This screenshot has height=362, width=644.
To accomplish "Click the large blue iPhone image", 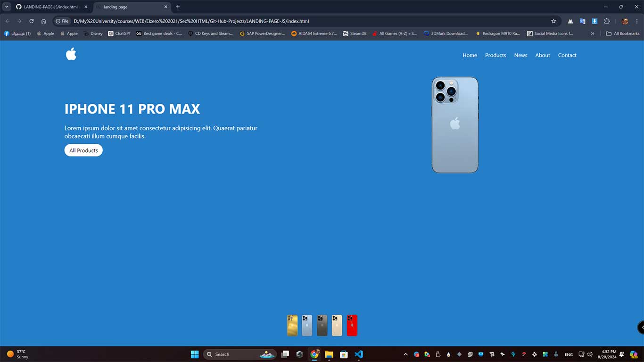I will pos(455,125).
